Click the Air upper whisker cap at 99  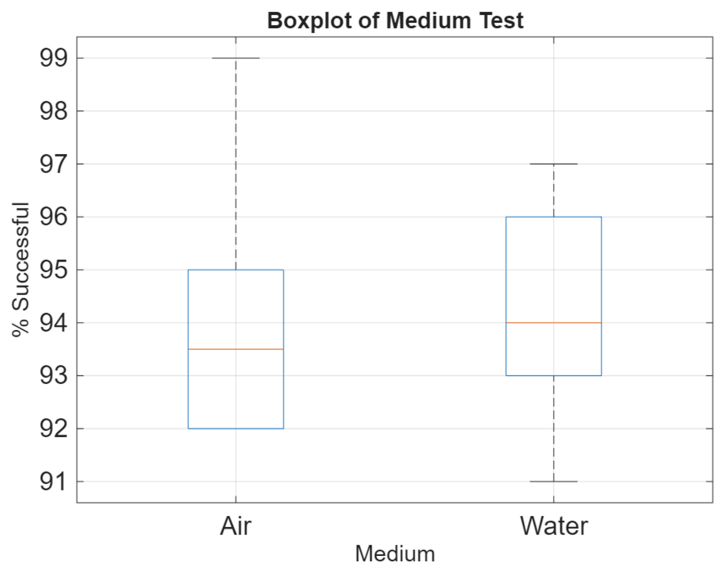pyautogui.click(x=235, y=58)
